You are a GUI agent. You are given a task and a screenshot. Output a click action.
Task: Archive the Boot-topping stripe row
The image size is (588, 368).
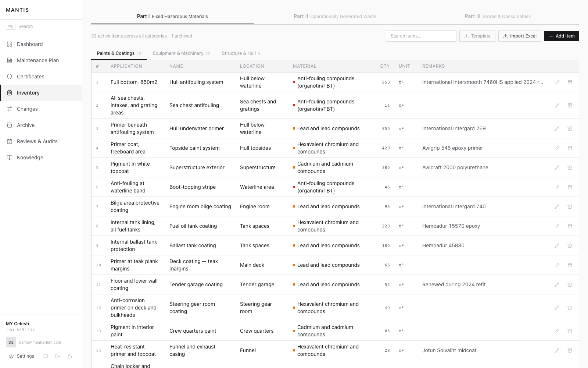[570, 187]
